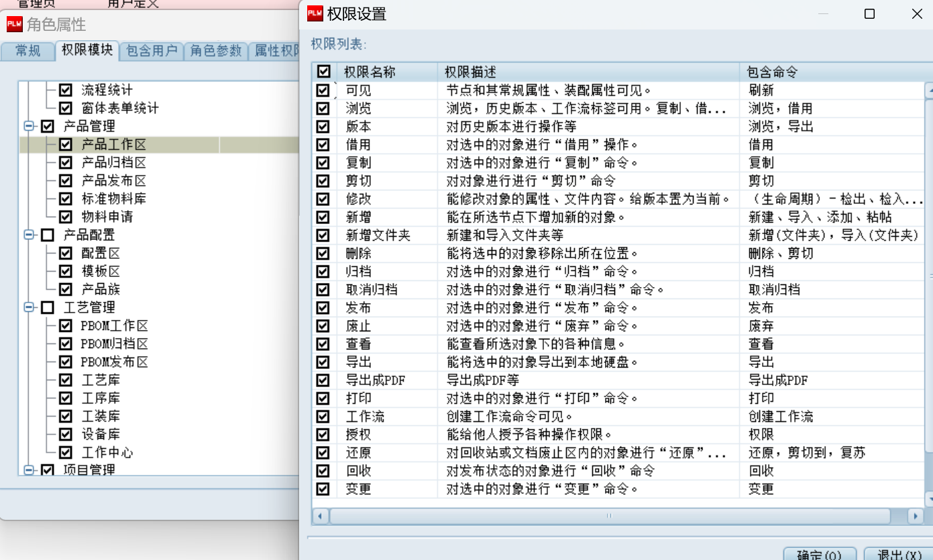Click the 能给他人授予各种操作权限。 description

point(529,435)
